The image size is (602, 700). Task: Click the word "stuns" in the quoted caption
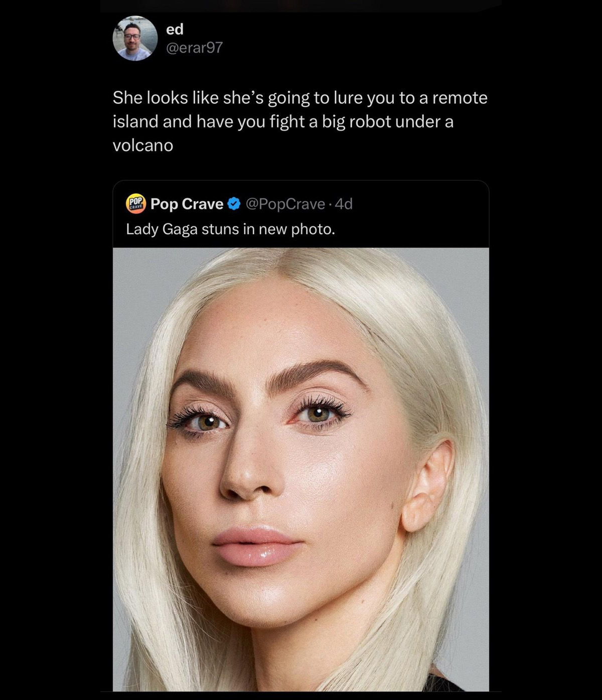(218, 229)
